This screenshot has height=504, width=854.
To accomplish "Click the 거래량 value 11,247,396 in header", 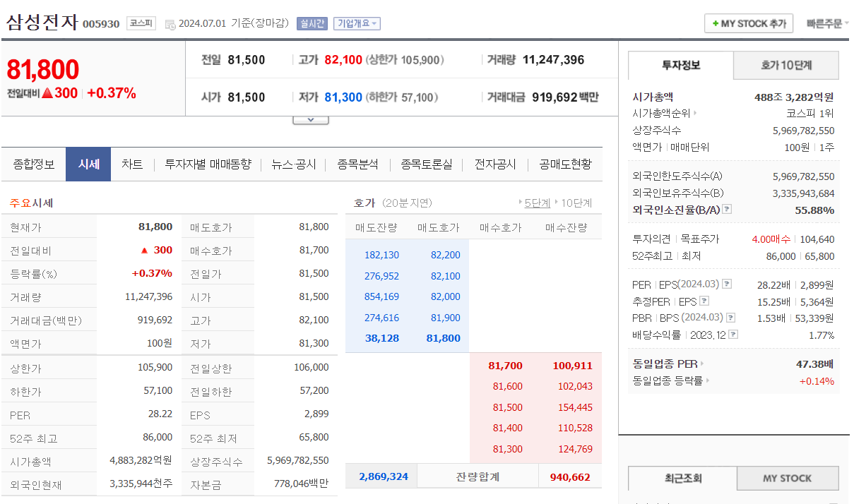I will (554, 60).
